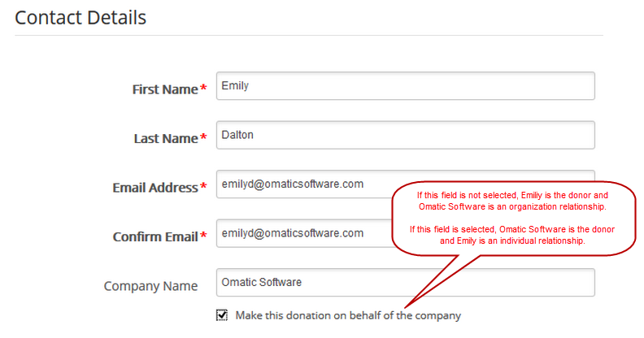The height and width of the screenshot is (338, 644).
Task: Click the Company Name label
Action: [x=150, y=286]
